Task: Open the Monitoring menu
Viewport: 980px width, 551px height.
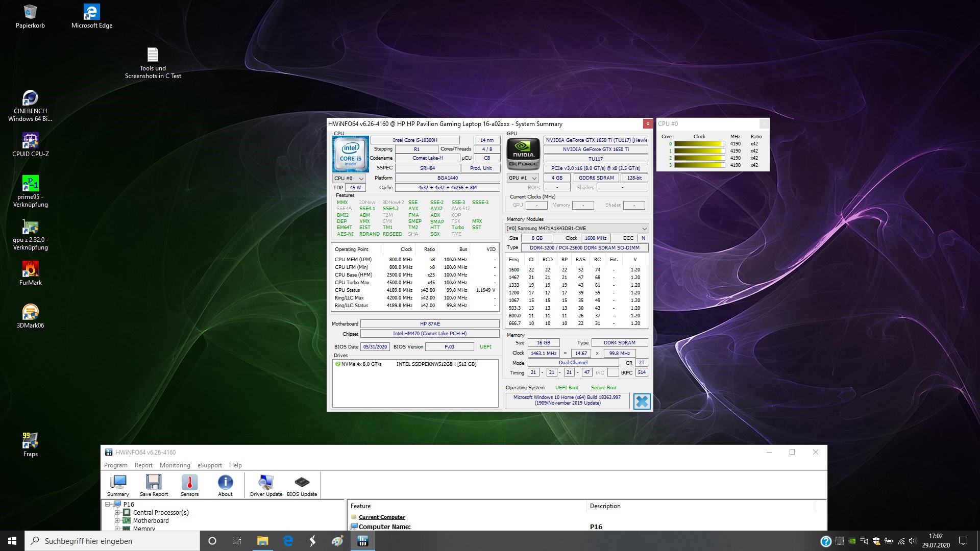Action: click(x=175, y=465)
